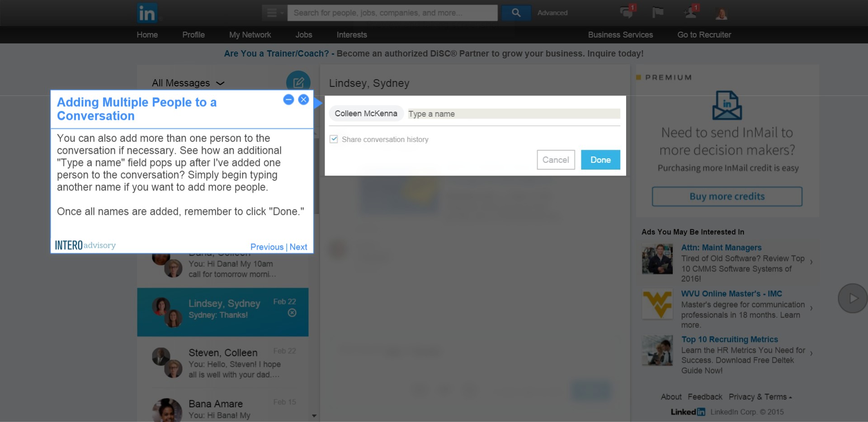868x422 pixels.
Task: Click the play button on right edge
Action: point(852,298)
